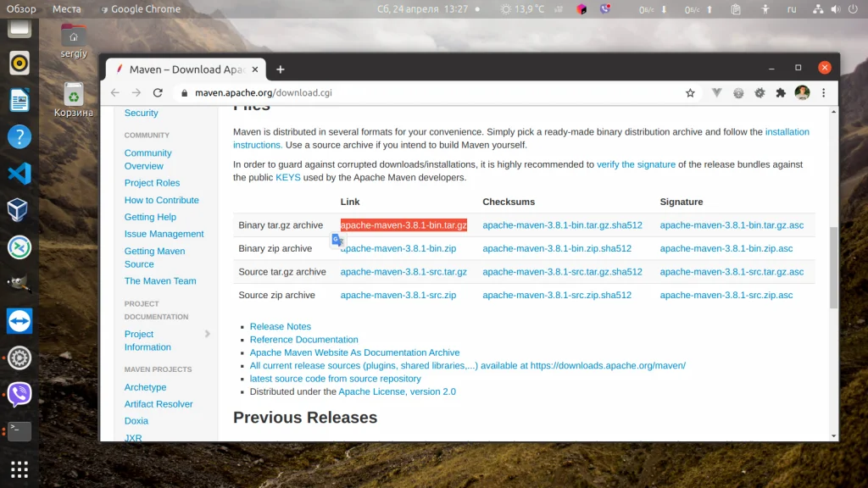Viewport: 868px width, 488px height.
Task: Launch the terminal from the dock
Action: [x=19, y=431]
